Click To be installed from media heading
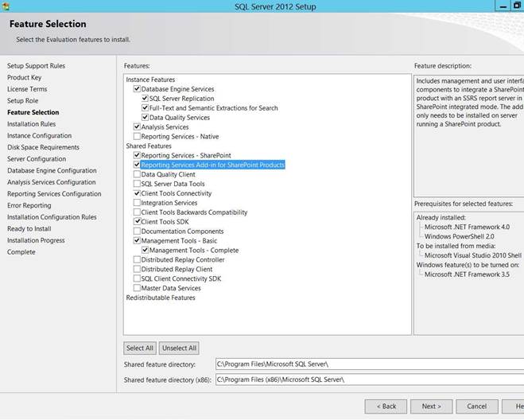 (456, 246)
